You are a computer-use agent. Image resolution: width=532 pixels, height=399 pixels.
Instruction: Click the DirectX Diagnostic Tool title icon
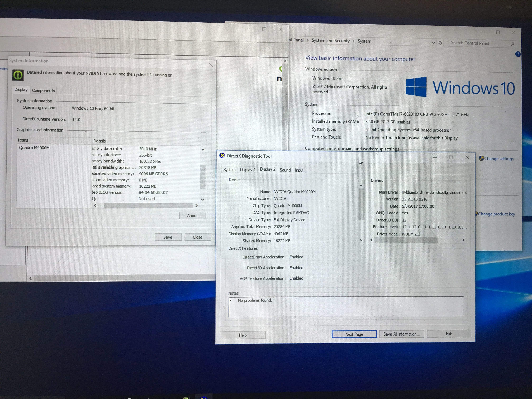222,155
